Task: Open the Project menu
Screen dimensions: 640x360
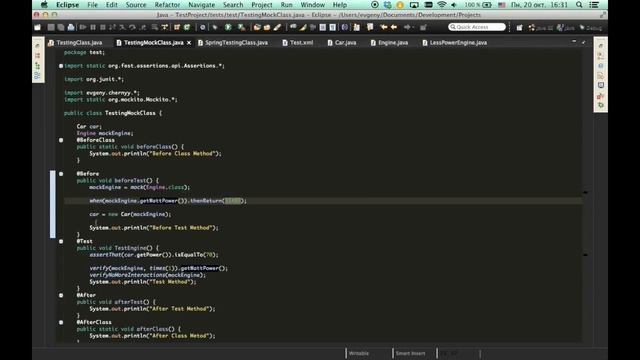Action: coord(262,5)
